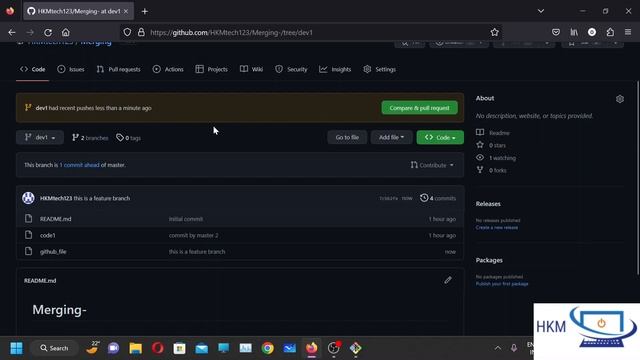Click the file icon beside code1
Image resolution: width=640 pixels, height=360 pixels.
point(28,235)
